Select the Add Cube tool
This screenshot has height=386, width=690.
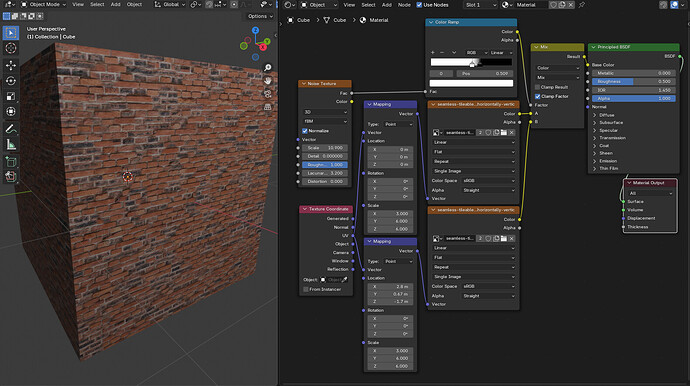[x=11, y=162]
